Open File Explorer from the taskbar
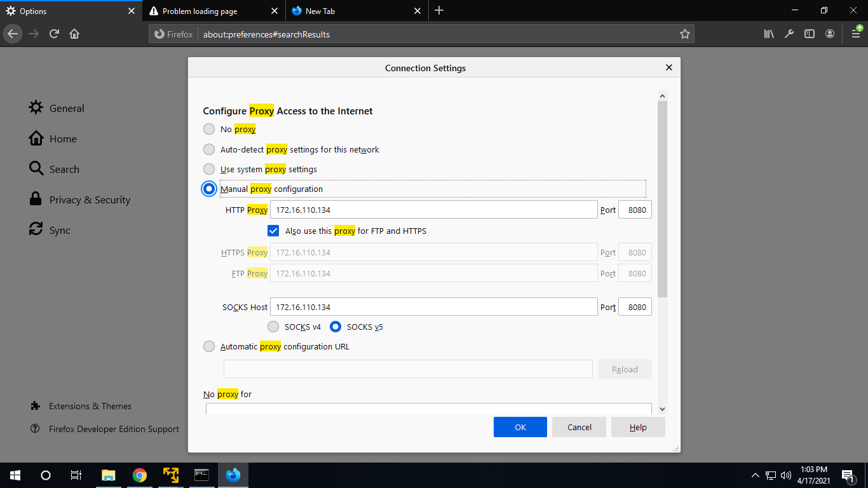 pos(109,475)
